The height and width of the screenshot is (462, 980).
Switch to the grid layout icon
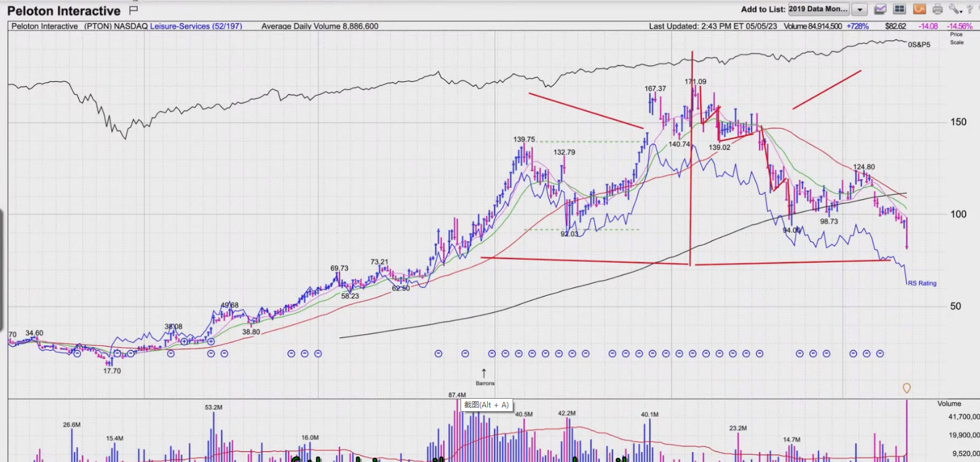[x=899, y=9]
